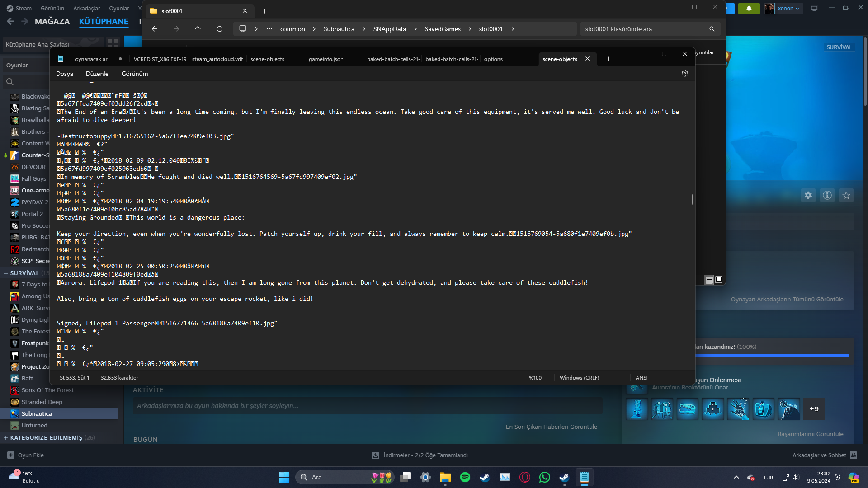868x488 pixels.
Task: Click the refresh button in File Explorer
Action: [220, 29]
